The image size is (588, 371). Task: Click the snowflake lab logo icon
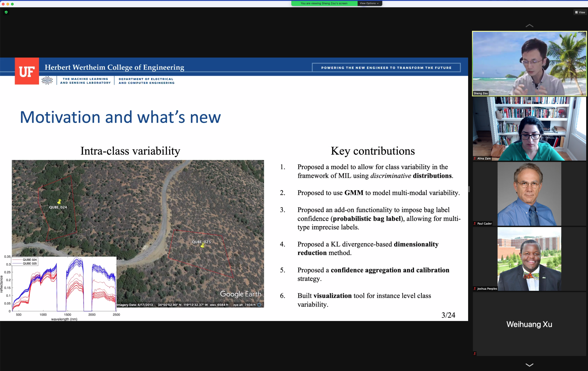tap(47, 80)
